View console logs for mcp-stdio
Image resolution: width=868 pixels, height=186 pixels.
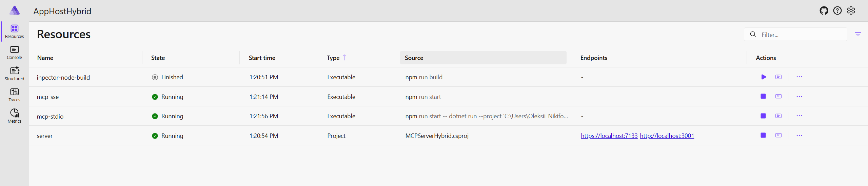pyautogui.click(x=778, y=116)
